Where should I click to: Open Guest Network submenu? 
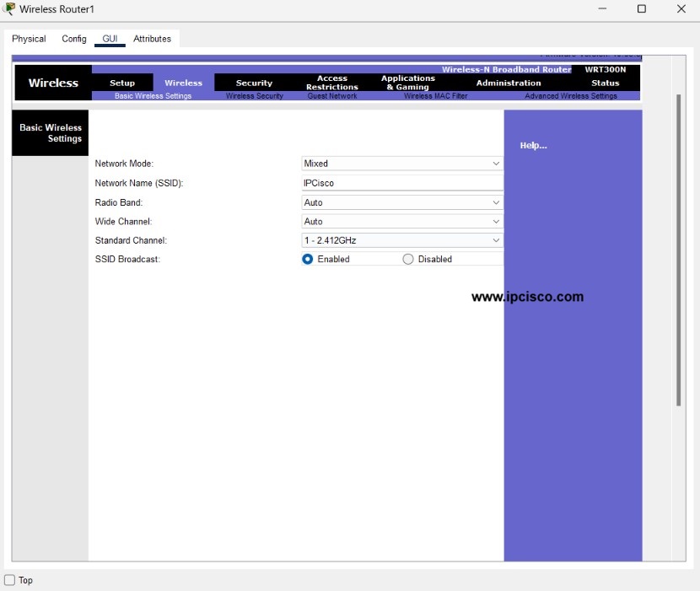[x=332, y=96]
